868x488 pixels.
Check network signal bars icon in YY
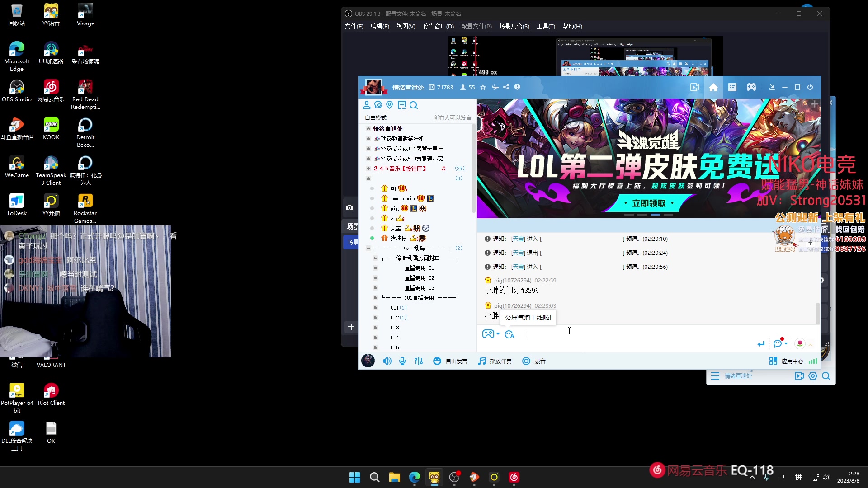pyautogui.click(x=813, y=361)
